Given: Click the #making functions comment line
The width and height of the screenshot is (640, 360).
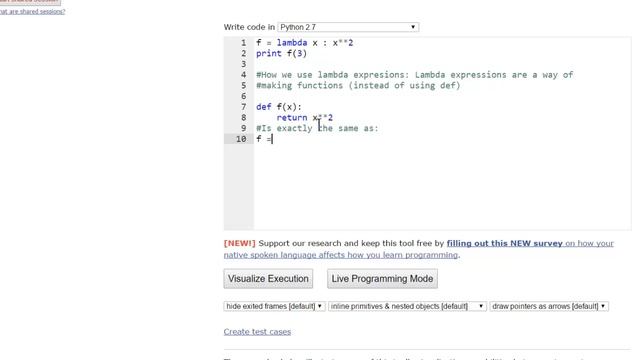Looking at the screenshot, I should point(358,85).
